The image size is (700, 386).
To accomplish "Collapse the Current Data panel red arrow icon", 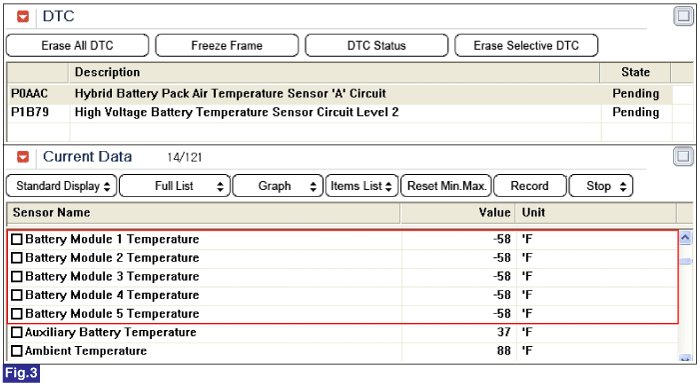I will (23, 157).
